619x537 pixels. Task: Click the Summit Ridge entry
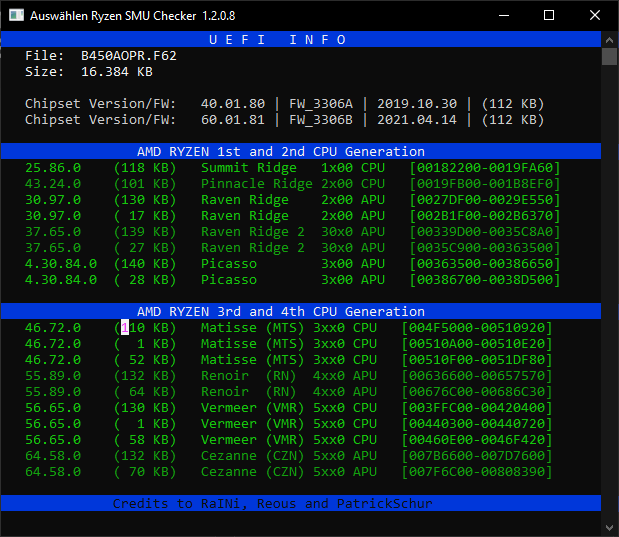tap(249, 168)
